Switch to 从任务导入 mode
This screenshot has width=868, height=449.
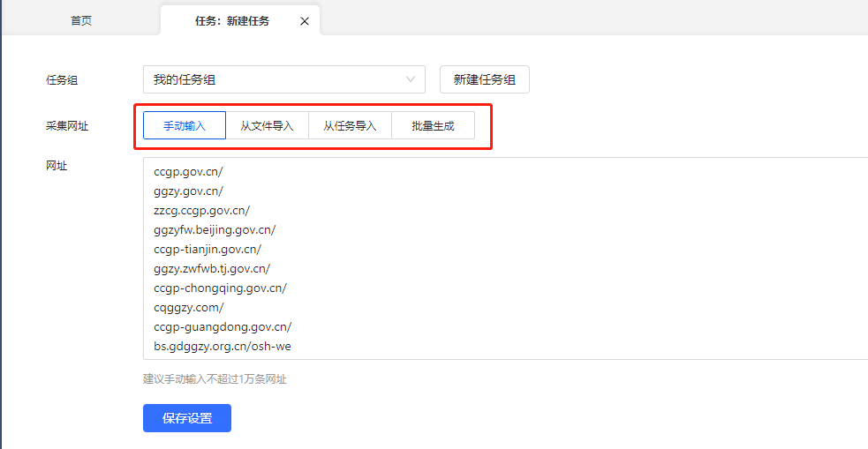pos(350,125)
